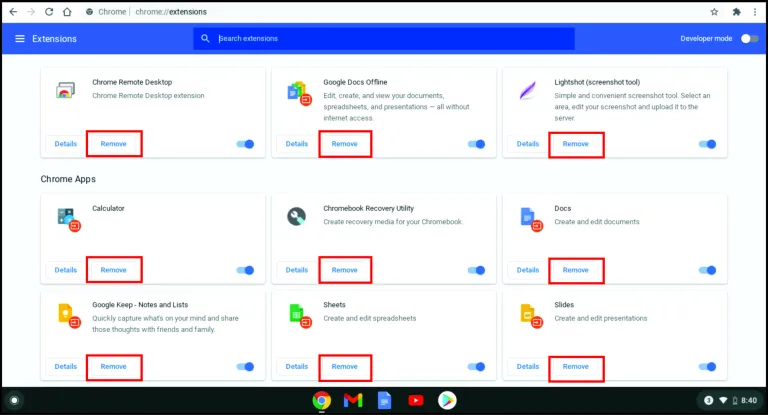
Task: View Details for Calculator
Action: pos(66,270)
